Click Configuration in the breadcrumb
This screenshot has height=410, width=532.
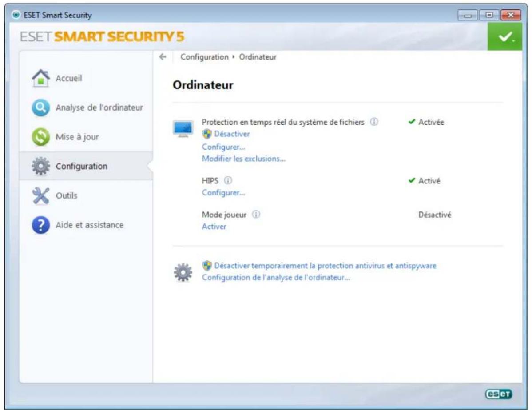205,57
